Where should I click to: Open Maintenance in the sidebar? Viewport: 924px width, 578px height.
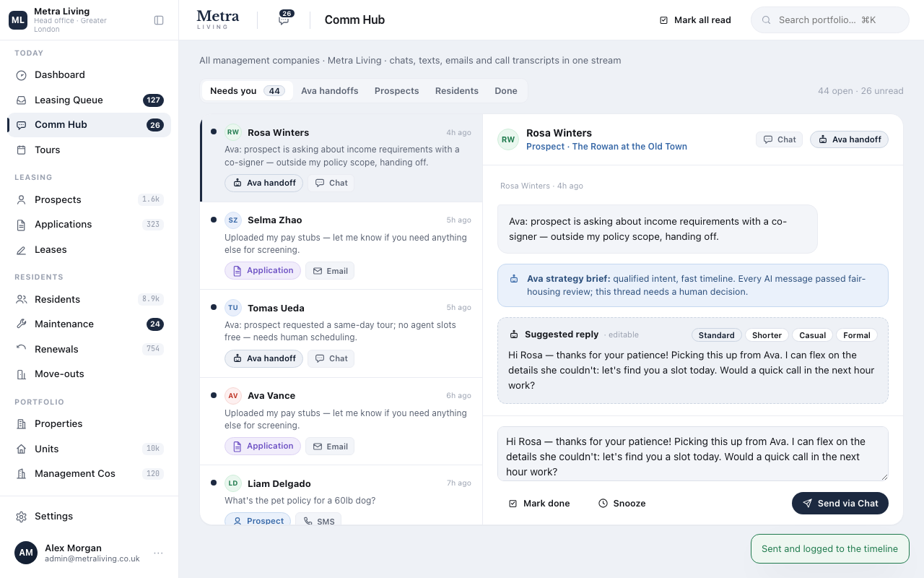[90, 324]
